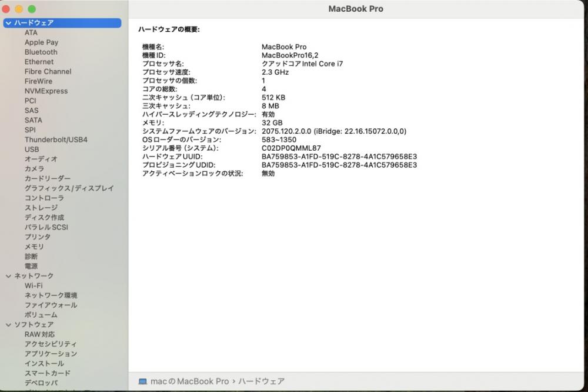Screen dimensions: 588x392
Task: Select スマートカード in the sidebar
Action: point(48,374)
